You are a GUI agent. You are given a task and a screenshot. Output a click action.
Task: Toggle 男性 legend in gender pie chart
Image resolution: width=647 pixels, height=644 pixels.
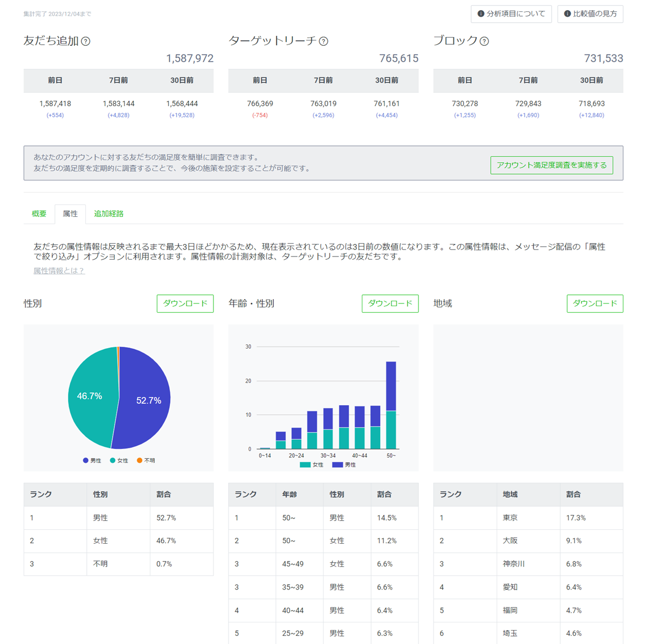coord(92,461)
